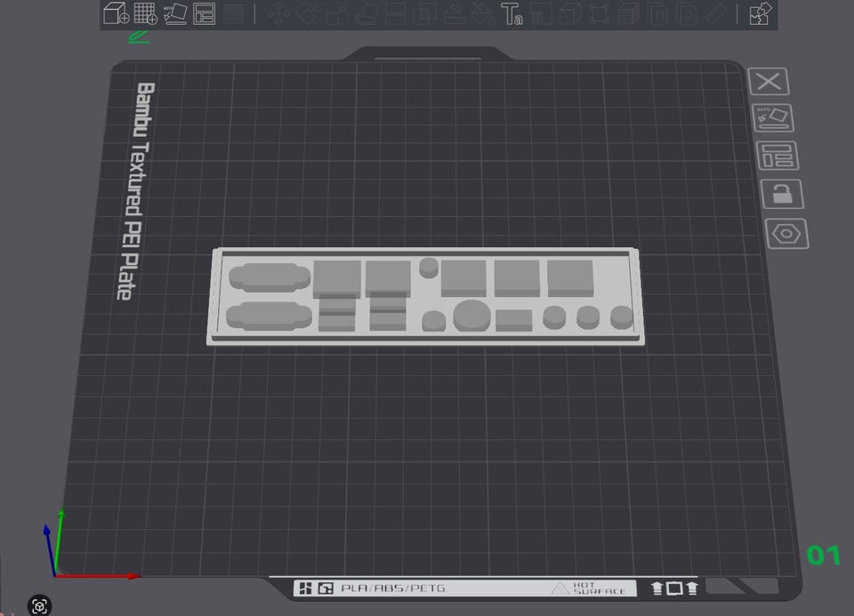854x616 pixels.
Task: Select the Move gizmo tool
Action: (278, 14)
